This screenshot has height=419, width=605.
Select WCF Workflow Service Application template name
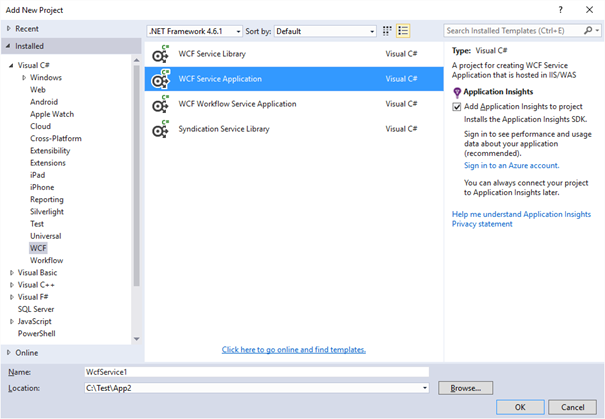click(x=237, y=104)
